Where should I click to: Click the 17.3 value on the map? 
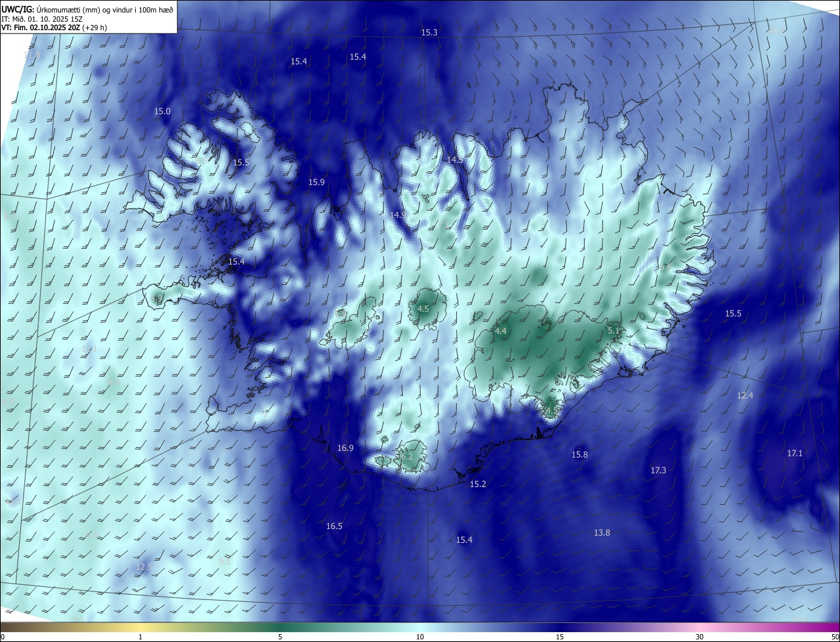pos(658,471)
